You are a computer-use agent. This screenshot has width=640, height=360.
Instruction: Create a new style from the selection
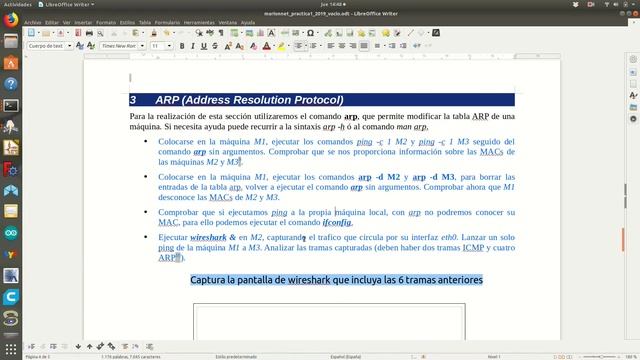coord(91,46)
